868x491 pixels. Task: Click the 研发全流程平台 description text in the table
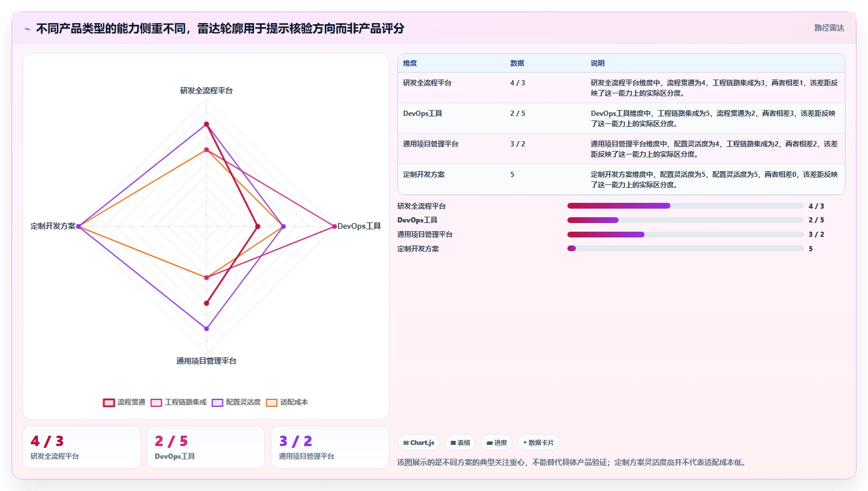[x=714, y=88]
